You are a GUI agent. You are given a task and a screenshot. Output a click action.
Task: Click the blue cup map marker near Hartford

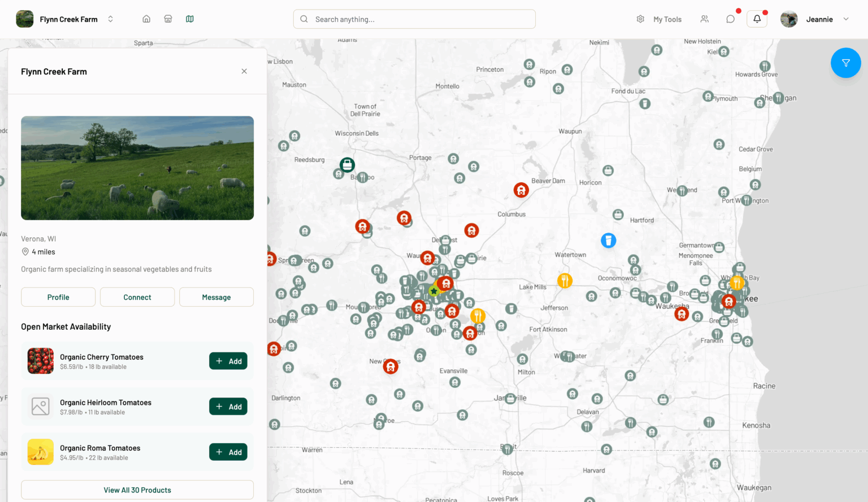click(x=608, y=241)
